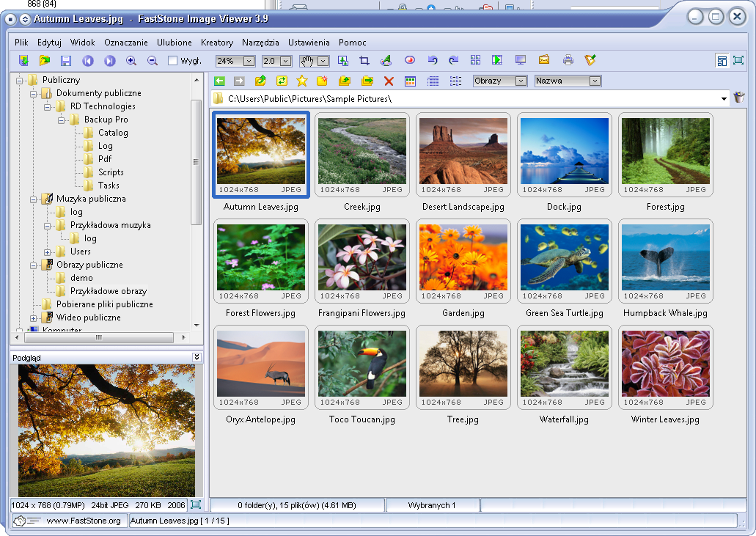Click the favorites star icon
The image size is (756, 536).
(302, 81)
